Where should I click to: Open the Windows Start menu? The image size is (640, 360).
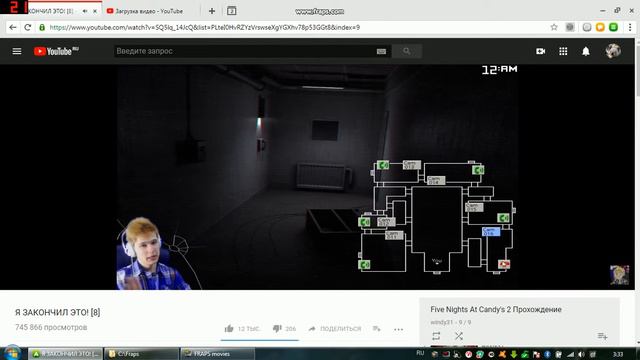tap(12, 353)
